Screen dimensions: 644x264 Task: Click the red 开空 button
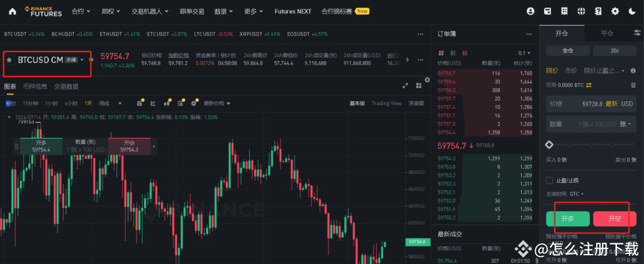(614, 219)
